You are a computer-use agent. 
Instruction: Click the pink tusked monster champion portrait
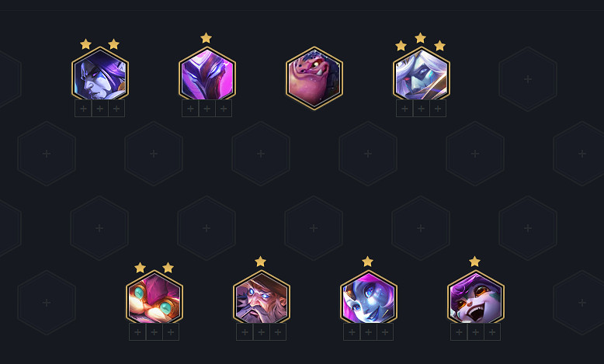coord(314,78)
